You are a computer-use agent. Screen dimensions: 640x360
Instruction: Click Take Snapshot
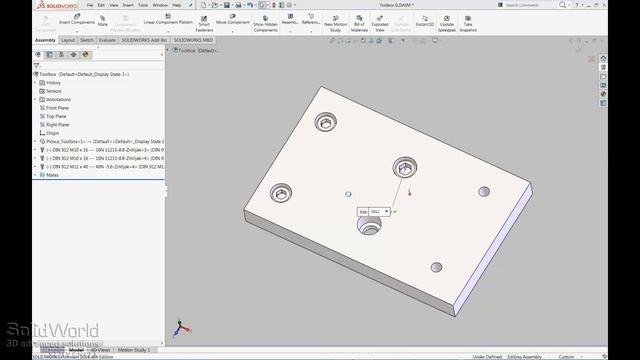(468, 24)
